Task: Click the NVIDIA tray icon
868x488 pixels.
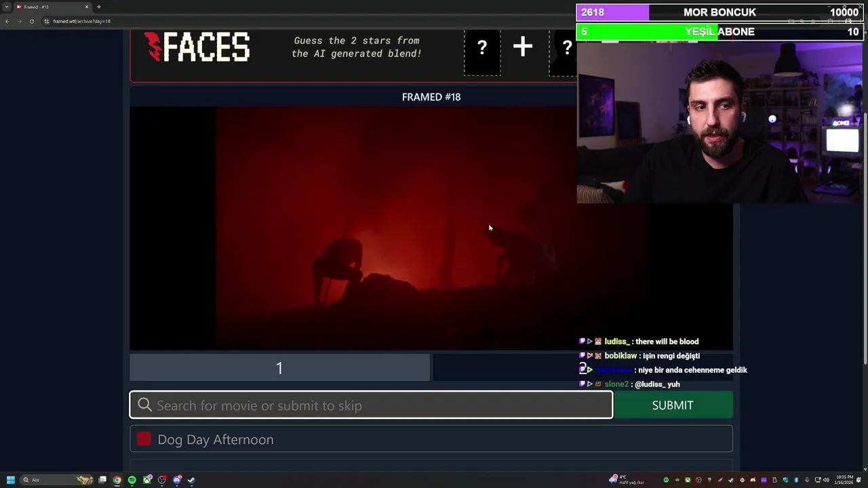Action: 677,480
